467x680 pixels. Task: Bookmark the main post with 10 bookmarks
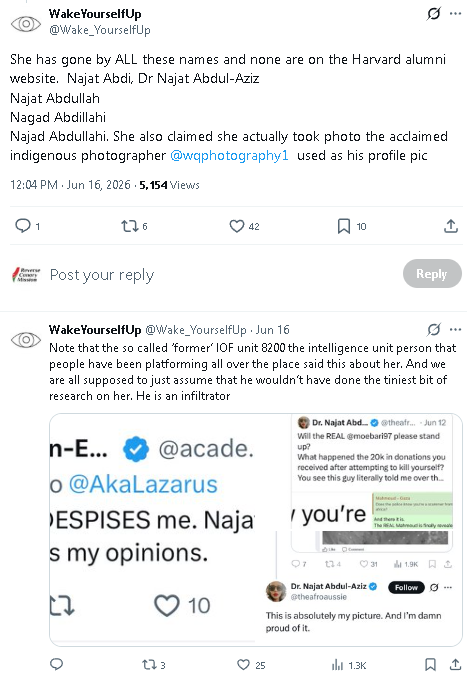pos(344,226)
